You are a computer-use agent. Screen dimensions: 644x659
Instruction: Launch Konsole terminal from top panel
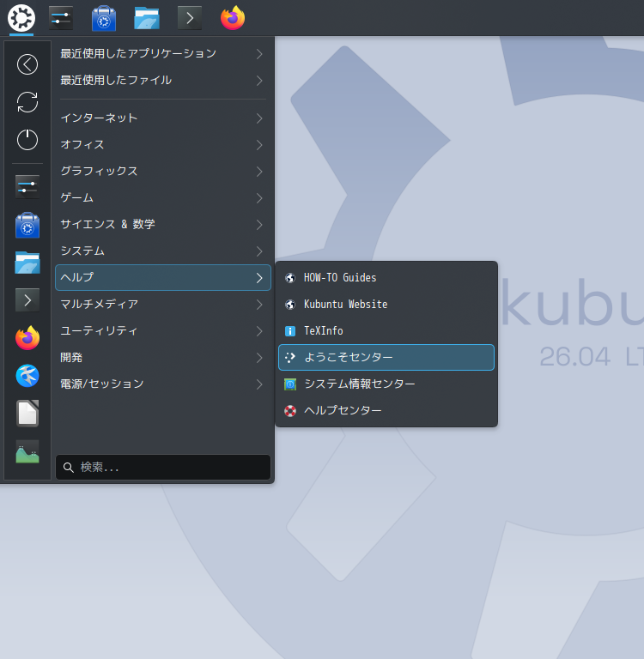(190, 18)
